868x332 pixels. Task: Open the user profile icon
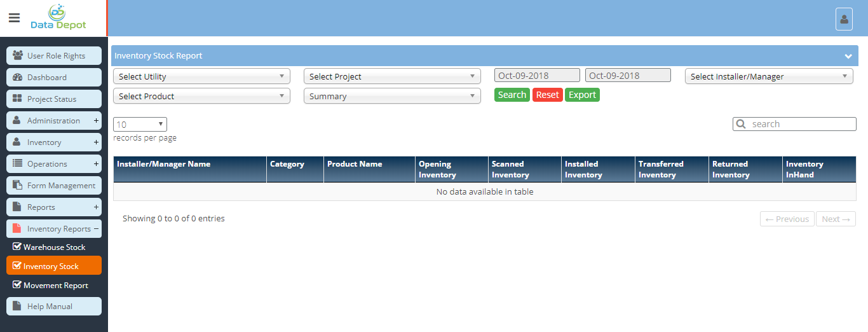click(x=844, y=19)
